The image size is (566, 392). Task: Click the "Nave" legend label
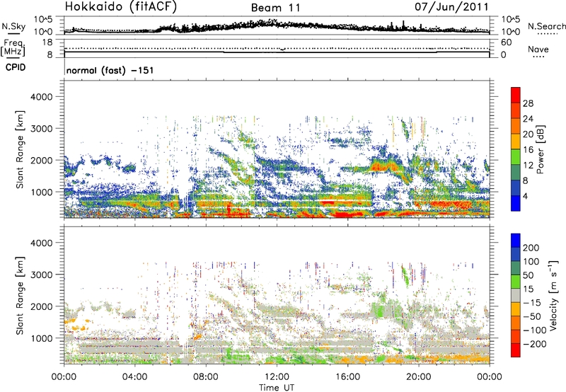click(538, 49)
